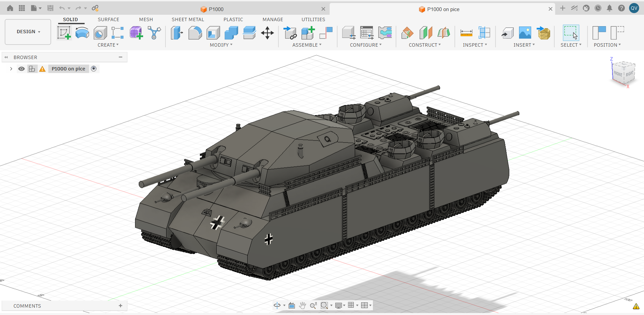The height and width of the screenshot is (315, 644).
Task: Open the MODIFY dropdown menu
Action: (x=221, y=45)
